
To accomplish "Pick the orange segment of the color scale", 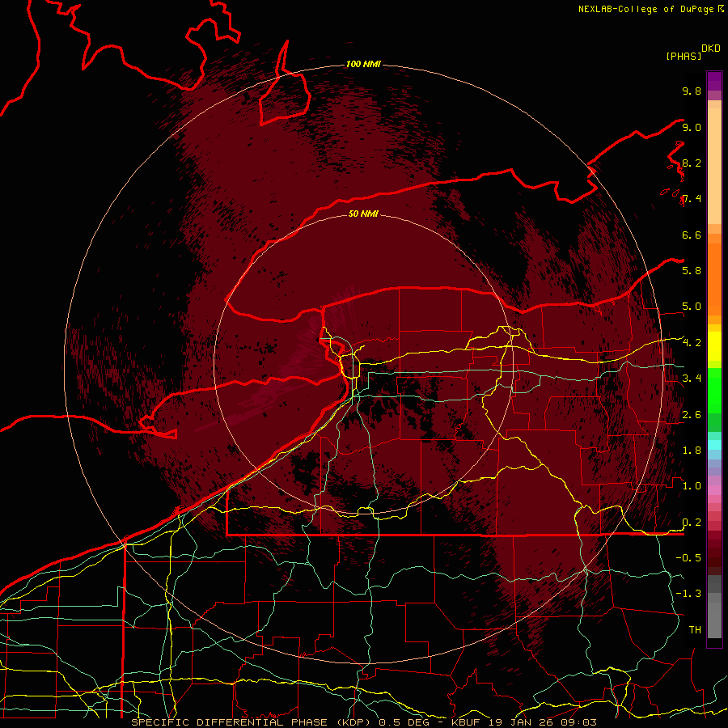I will point(714,279).
